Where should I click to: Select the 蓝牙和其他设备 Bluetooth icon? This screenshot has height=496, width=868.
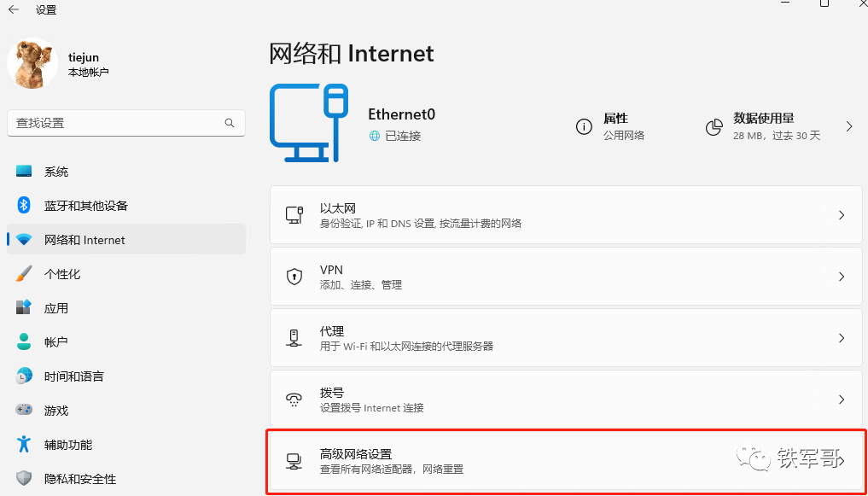pos(23,205)
